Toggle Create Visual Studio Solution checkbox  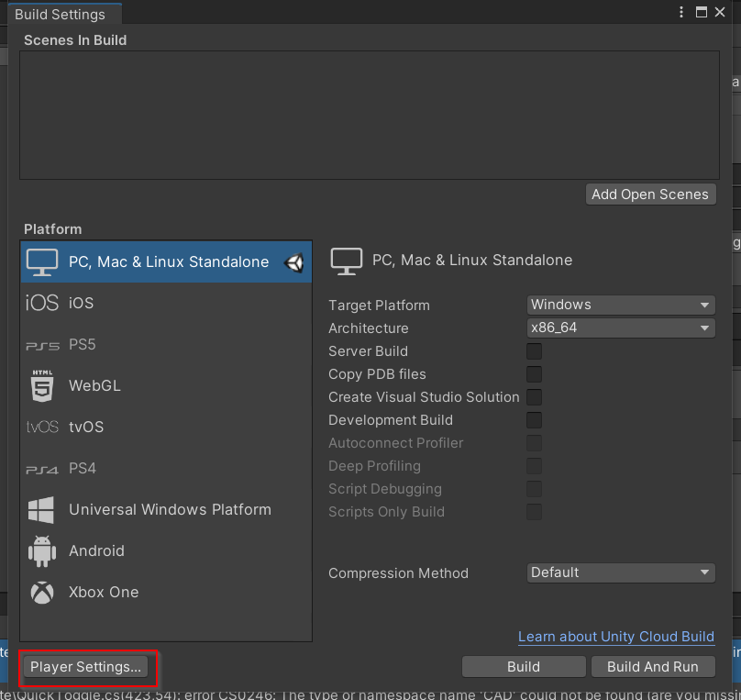534,397
